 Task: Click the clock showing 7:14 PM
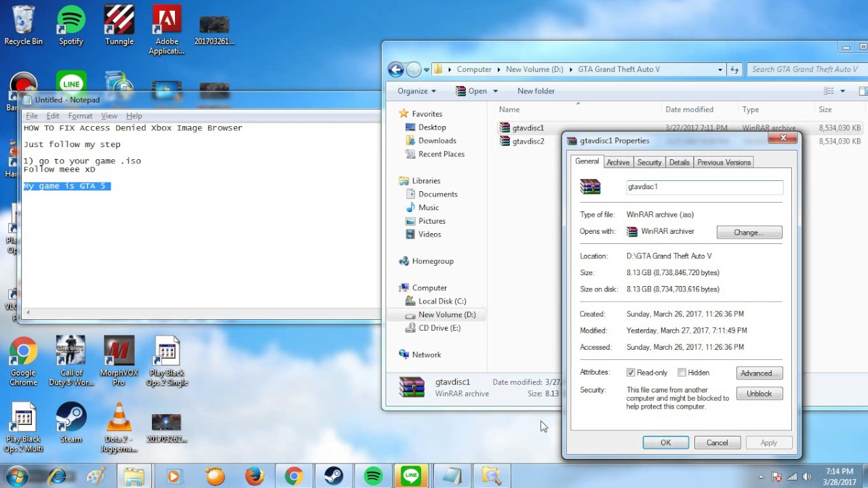(x=840, y=472)
